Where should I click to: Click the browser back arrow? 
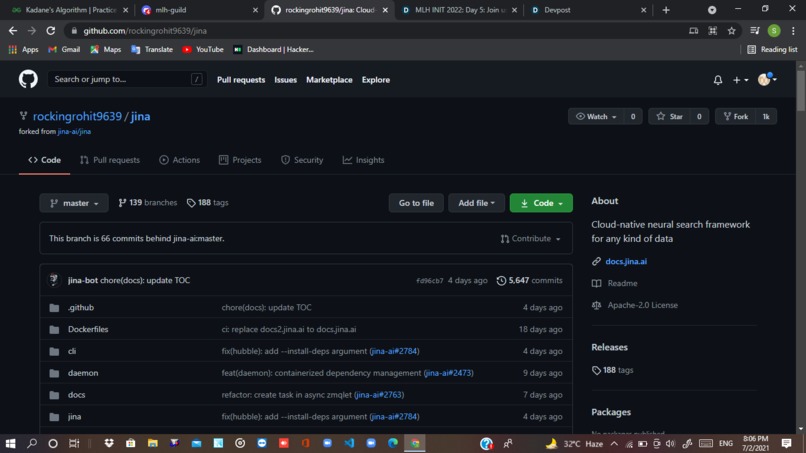13,31
